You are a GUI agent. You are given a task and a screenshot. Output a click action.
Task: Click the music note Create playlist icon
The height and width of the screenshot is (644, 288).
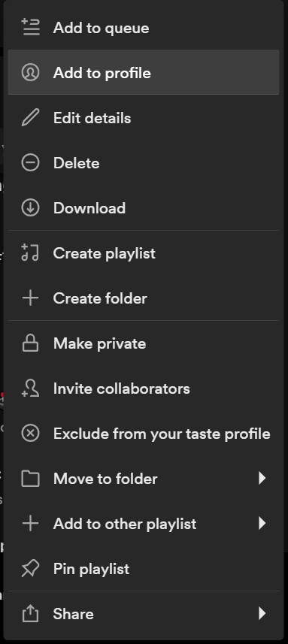(30, 252)
